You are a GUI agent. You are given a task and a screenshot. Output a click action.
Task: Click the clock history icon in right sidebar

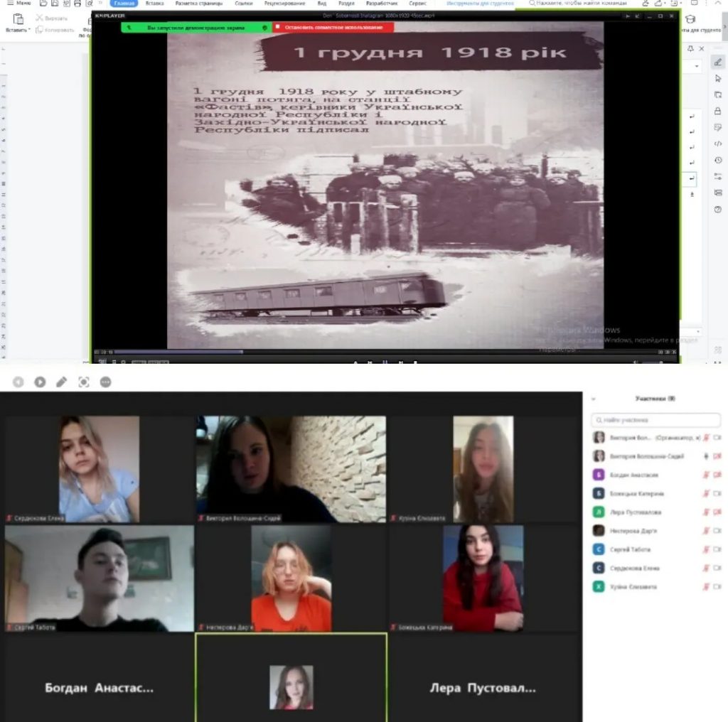click(x=717, y=160)
